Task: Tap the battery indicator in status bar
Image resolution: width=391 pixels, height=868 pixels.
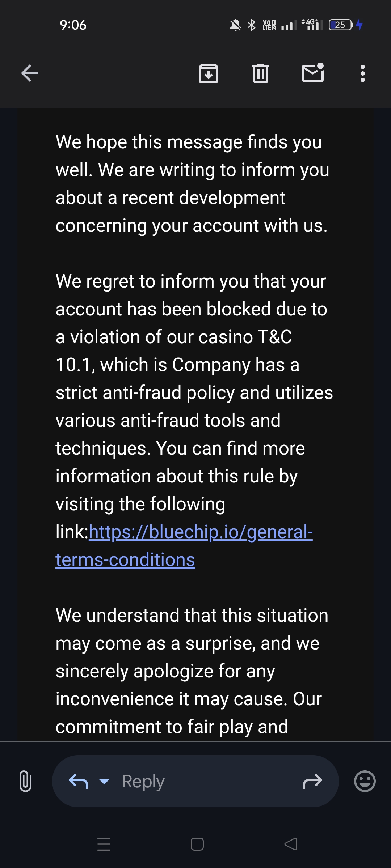Action: point(340,25)
